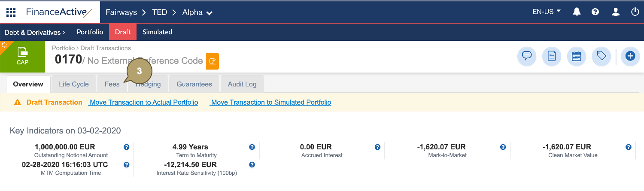Open the apps grid menu icon
This screenshot has height=191, width=644.
(11, 12)
